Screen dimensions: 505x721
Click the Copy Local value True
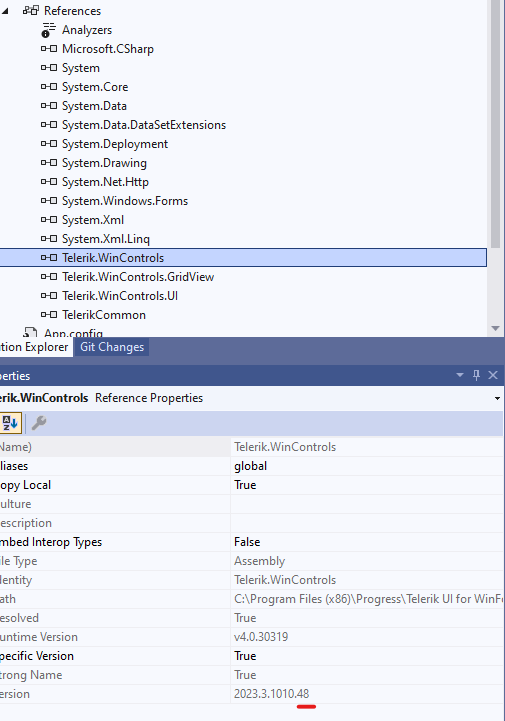pos(245,485)
